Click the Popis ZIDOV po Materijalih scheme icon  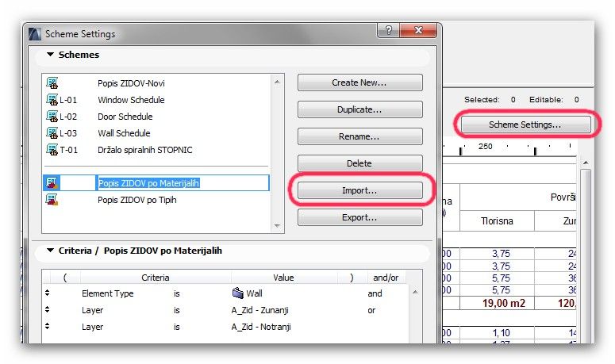click(52, 183)
